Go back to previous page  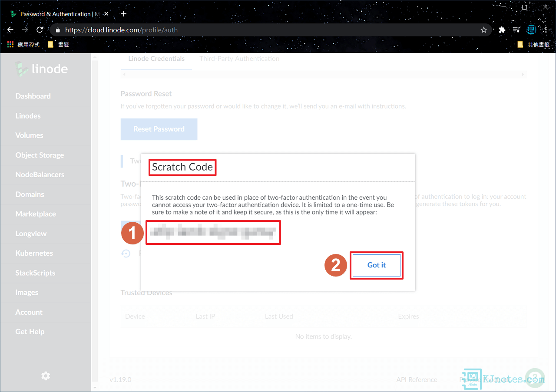pyautogui.click(x=11, y=30)
